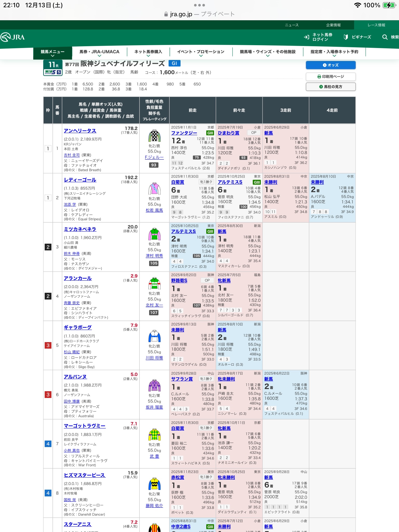399x532 pixels.
Task: Click the マーゴットラヴミー jockey silk icon
Action: pyautogui.click(x=154, y=435)
